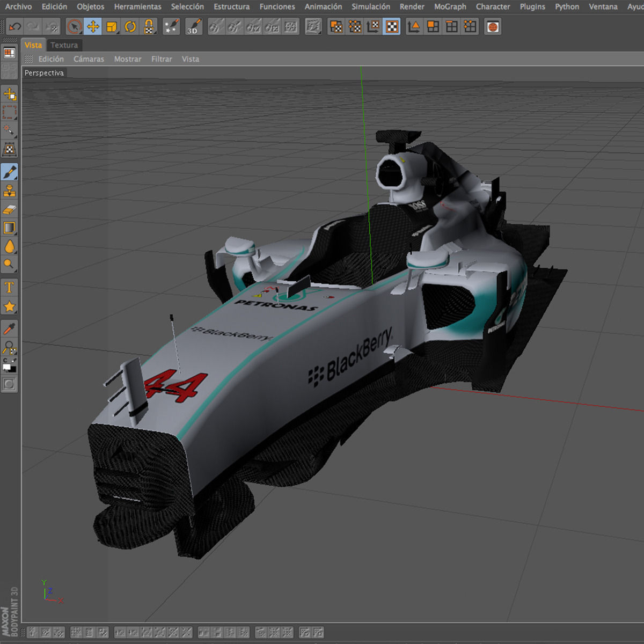The height and width of the screenshot is (644, 644).
Task: Open the Ventana menu
Action: click(x=603, y=6)
